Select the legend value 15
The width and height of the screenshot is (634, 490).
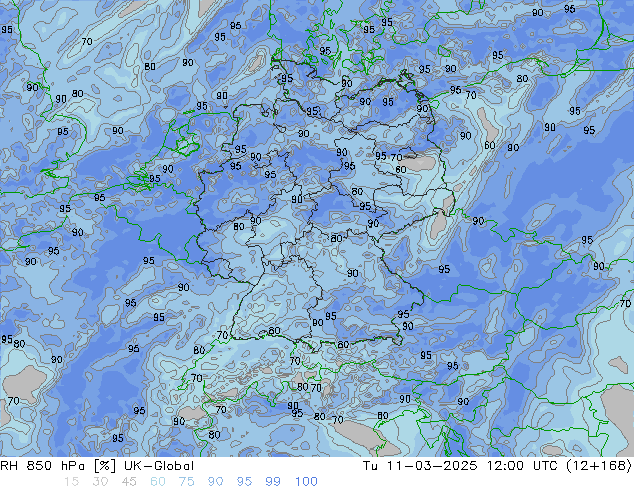[x=71, y=482]
